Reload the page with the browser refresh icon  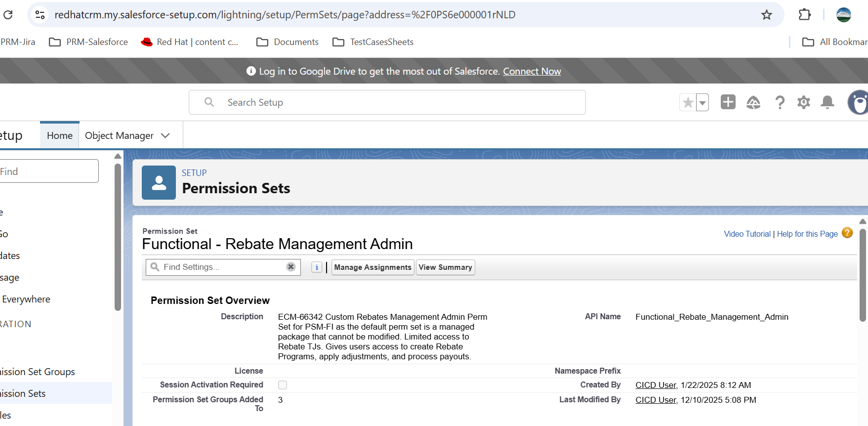coord(8,15)
